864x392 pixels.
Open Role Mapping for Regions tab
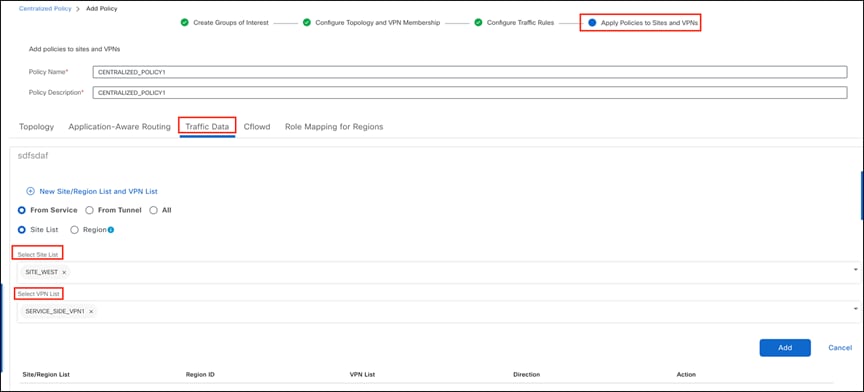coord(334,127)
